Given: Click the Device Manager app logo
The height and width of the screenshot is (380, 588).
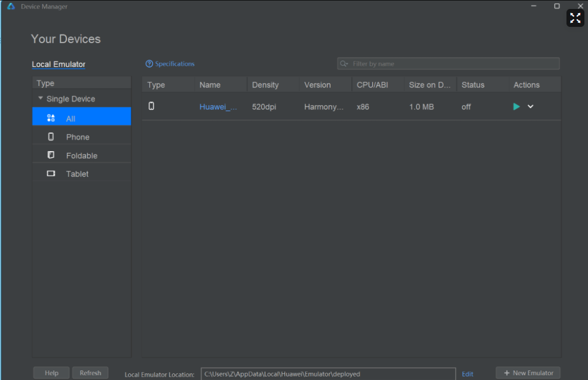Looking at the screenshot, I should coord(11,7).
